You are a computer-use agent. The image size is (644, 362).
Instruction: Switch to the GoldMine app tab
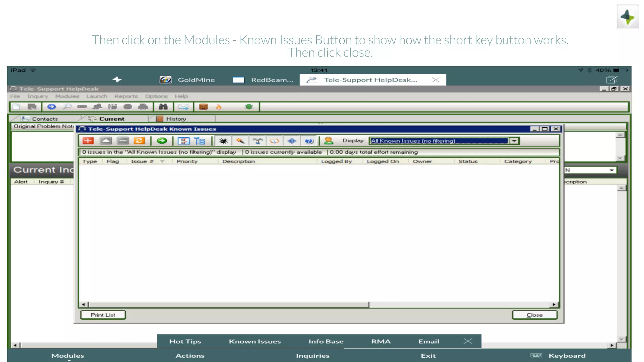coord(187,80)
